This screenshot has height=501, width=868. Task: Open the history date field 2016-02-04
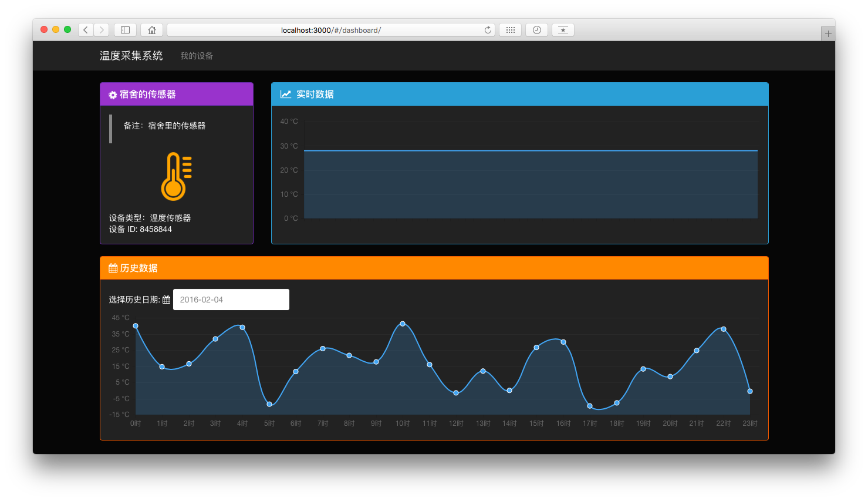click(231, 300)
